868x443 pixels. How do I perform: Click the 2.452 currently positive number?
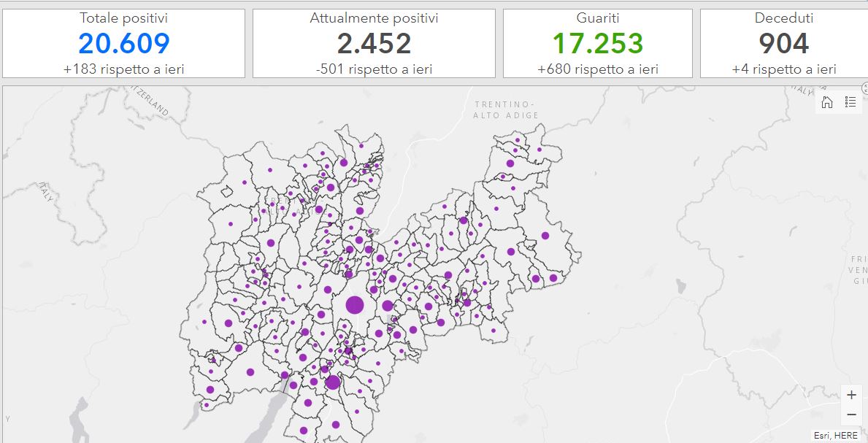[374, 44]
